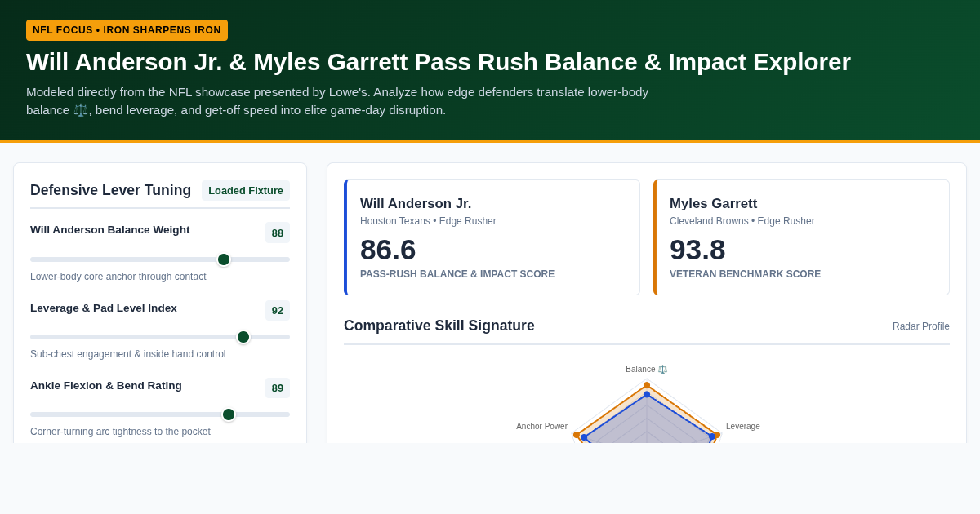Click the Sub-chest engagement description text
This screenshot has width=980, height=514.
point(128,354)
